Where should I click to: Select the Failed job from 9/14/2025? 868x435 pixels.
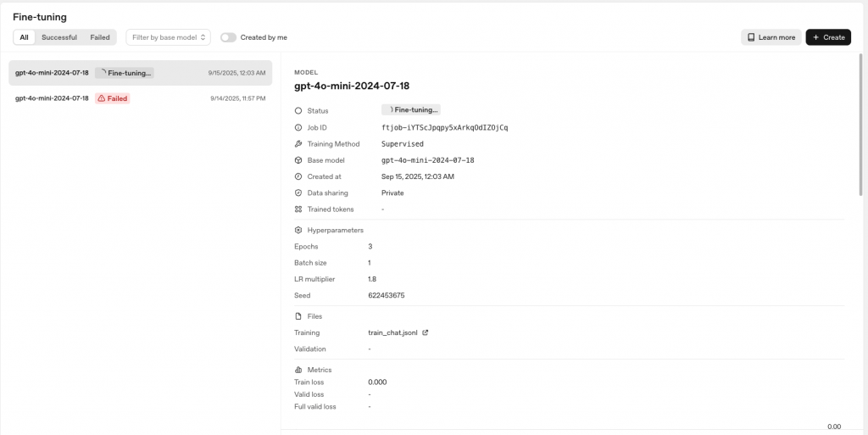coord(140,98)
